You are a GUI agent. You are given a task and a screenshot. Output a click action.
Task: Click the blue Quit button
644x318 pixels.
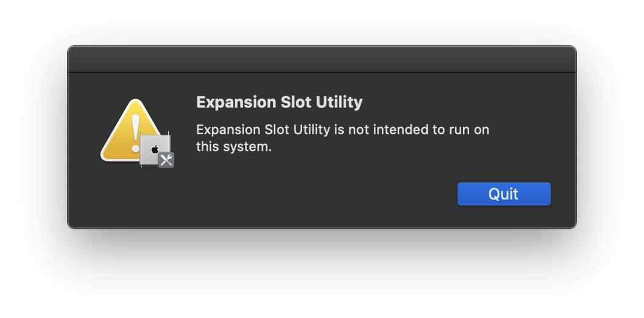pyautogui.click(x=504, y=194)
